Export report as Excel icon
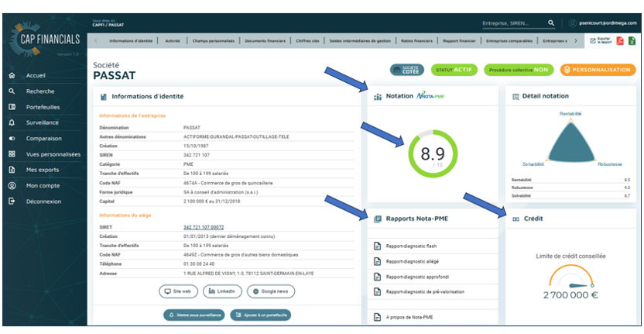 coord(632,41)
